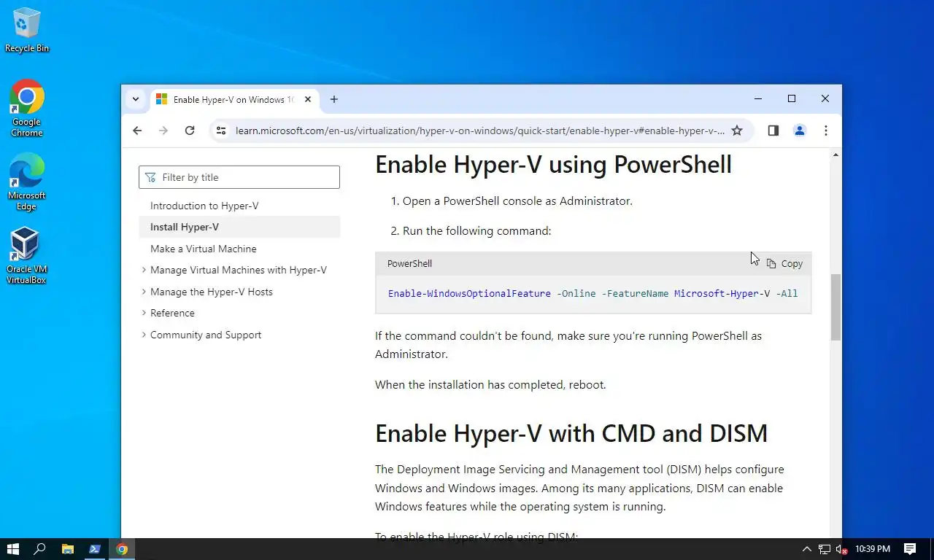
Task: Select the Oracle VM VirtualBox desktop shortcut
Action: (26, 255)
